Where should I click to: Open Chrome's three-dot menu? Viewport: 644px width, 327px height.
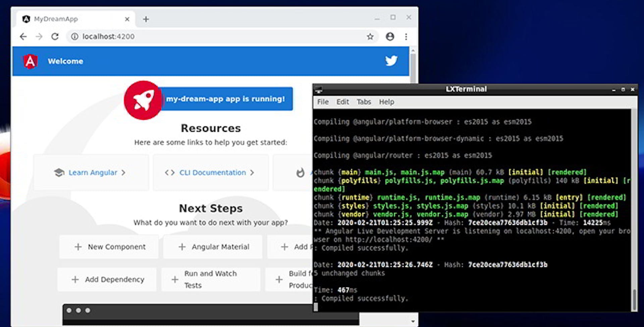pyautogui.click(x=406, y=37)
